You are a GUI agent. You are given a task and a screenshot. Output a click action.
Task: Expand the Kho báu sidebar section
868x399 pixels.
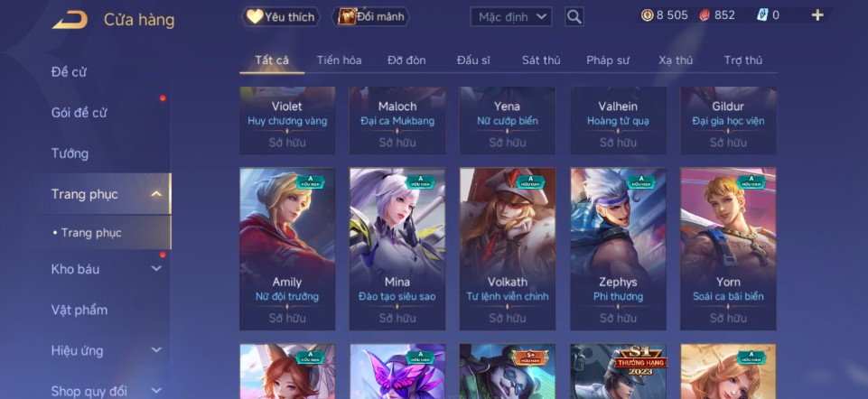pyautogui.click(x=156, y=269)
